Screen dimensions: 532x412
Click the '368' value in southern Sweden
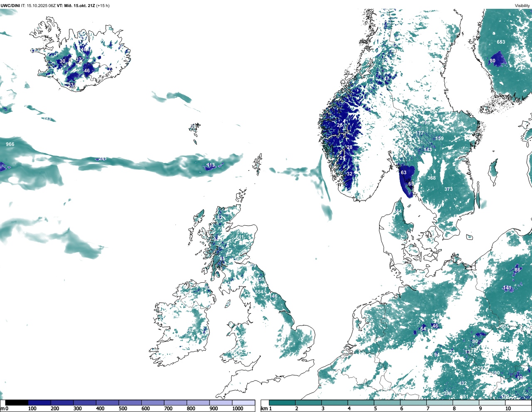431,178
